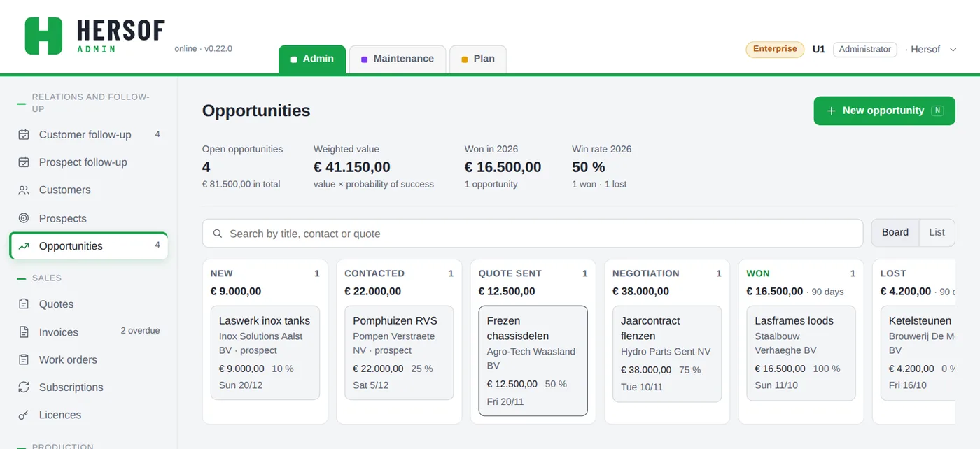Open the Ketelsteunen opportunity card

pyautogui.click(x=918, y=352)
